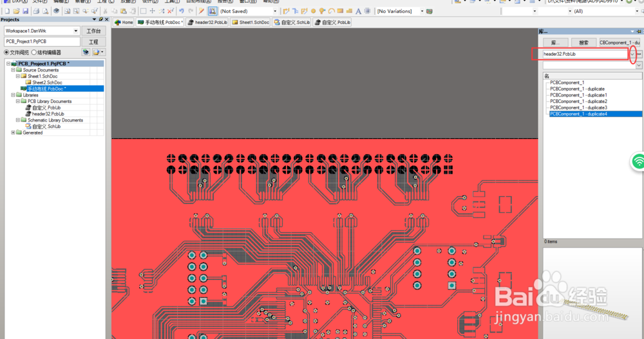The width and height of the screenshot is (644, 339).
Task: Click the compile project icon in Projects panel
Action: click(86, 52)
